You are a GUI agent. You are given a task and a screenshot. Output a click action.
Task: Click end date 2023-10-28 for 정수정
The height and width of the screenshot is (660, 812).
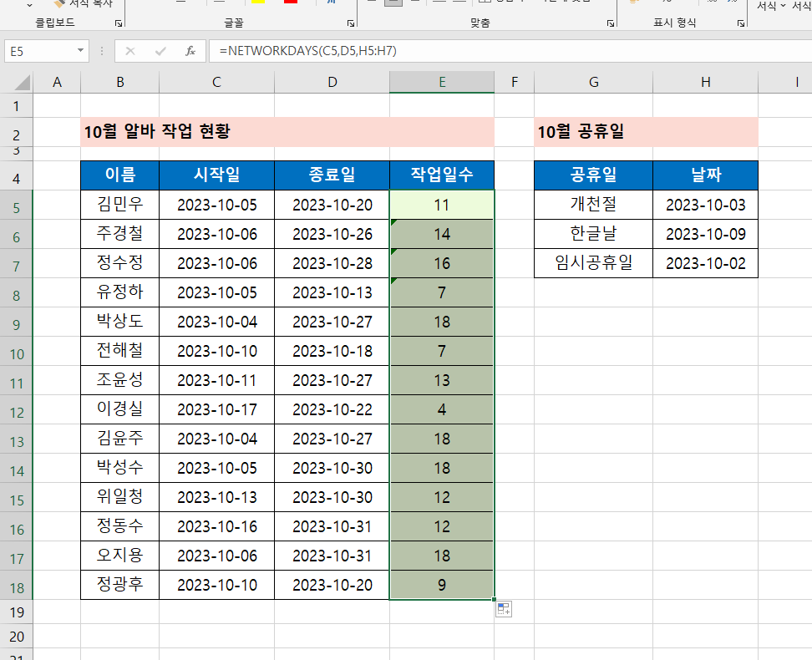pyautogui.click(x=332, y=263)
